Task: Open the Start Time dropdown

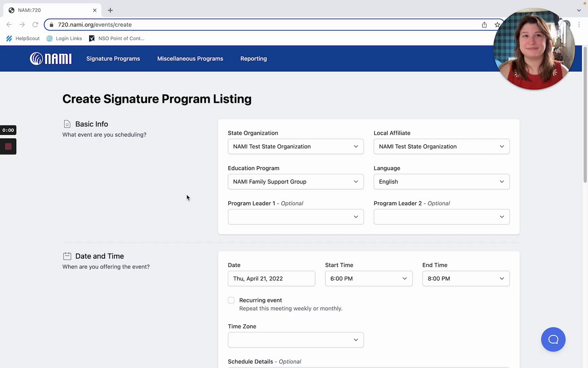Action: coord(368,279)
